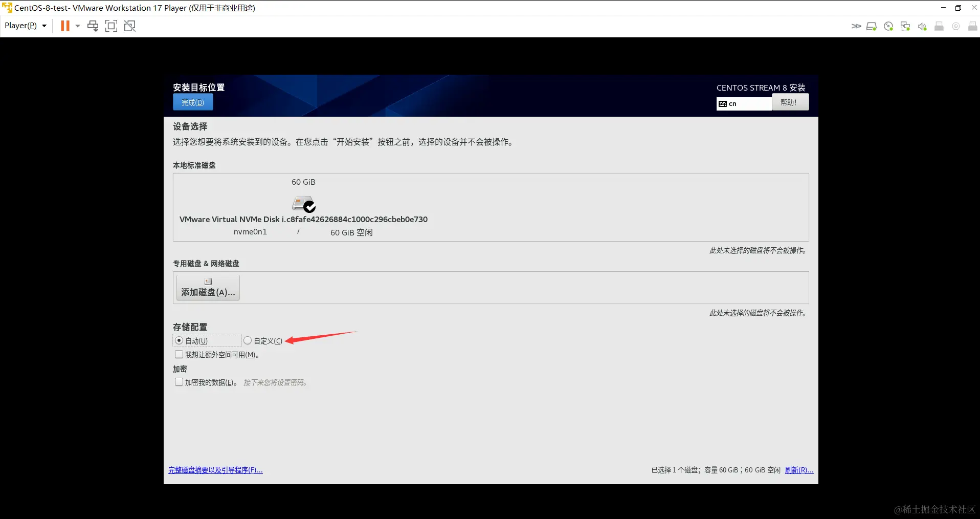Click the 60 GiB 空闲 free space text

click(x=351, y=232)
